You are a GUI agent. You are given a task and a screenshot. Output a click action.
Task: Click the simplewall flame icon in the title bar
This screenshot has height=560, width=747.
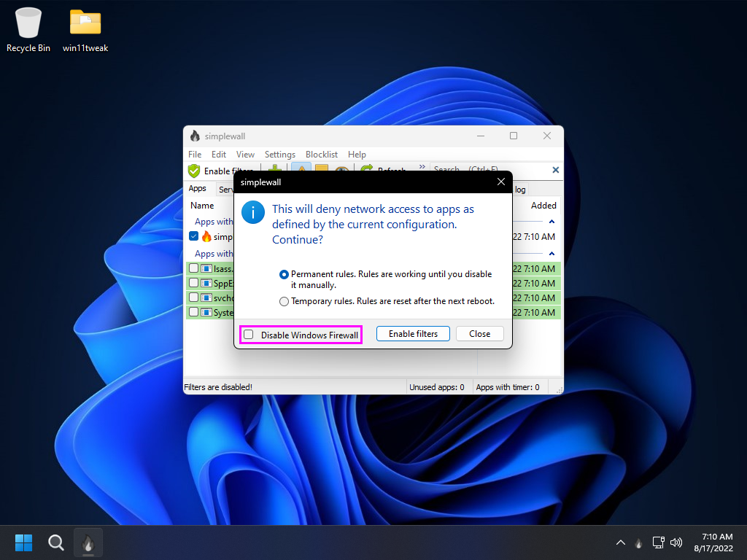(195, 136)
